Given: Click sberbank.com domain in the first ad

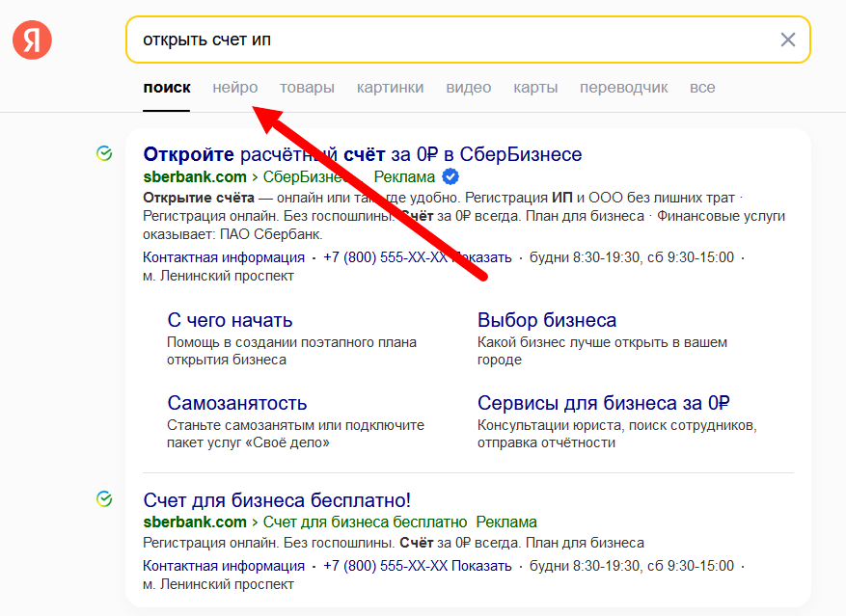Looking at the screenshot, I should coord(195,177).
